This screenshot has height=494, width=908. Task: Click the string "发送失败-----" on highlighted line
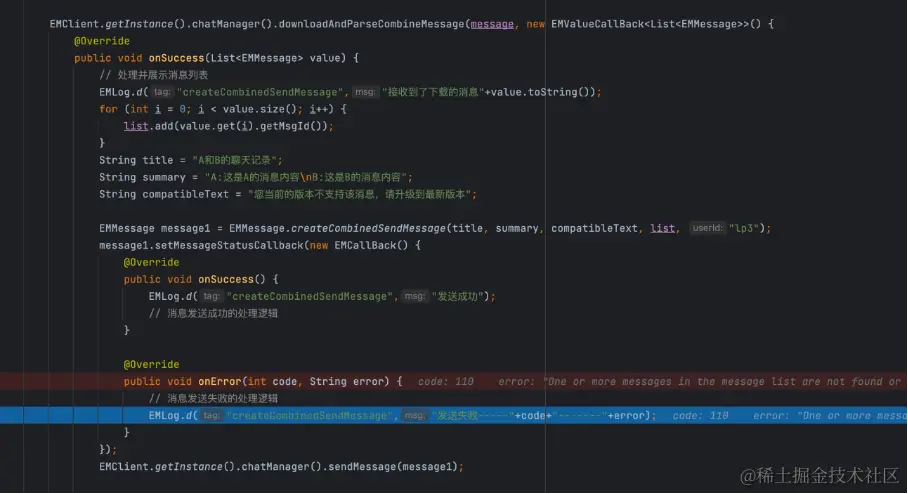[x=473, y=415]
